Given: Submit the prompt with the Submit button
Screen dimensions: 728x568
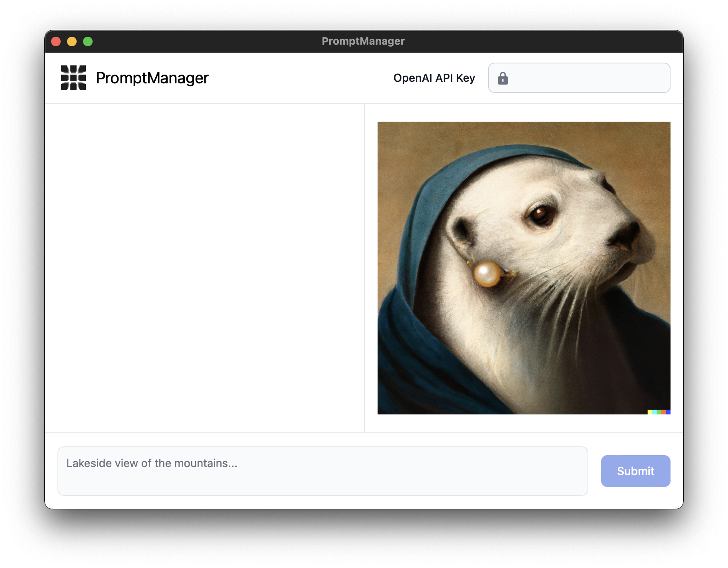Looking at the screenshot, I should click(x=635, y=471).
